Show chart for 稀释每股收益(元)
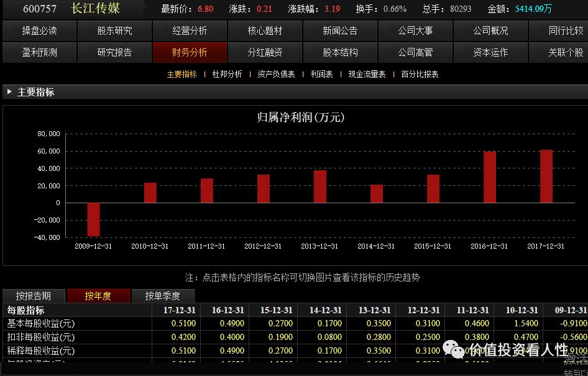Screen dimensions: 588x376 [41, 351]
